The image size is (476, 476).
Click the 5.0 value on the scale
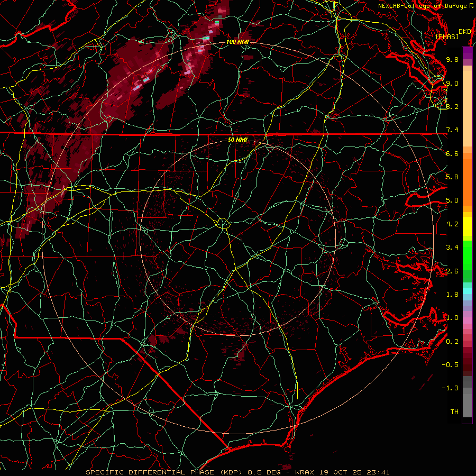click(x=452, y=200)
